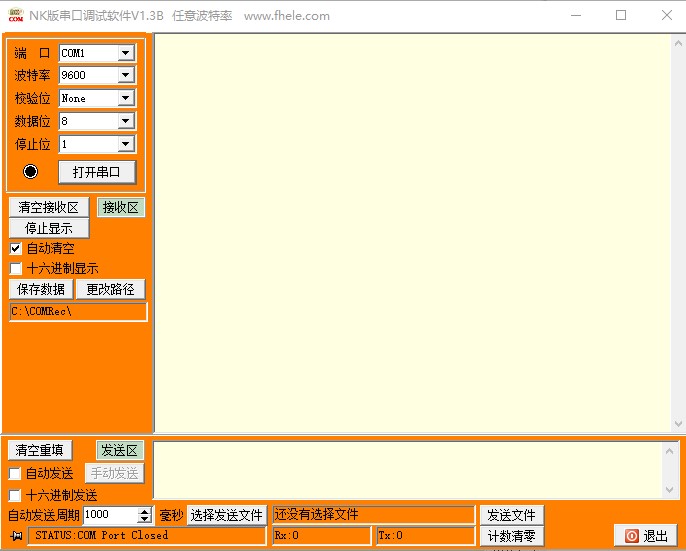Increase the auto-send period with up spinner

[144, 511]
